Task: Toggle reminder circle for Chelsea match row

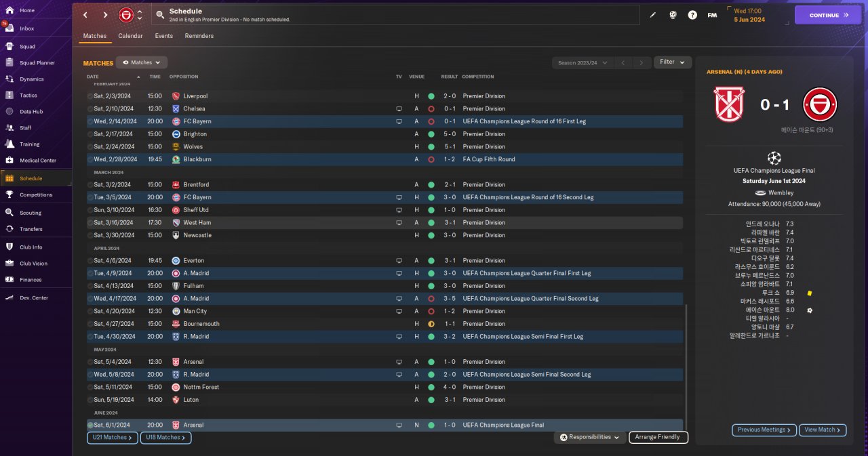Action: (90, 108)
